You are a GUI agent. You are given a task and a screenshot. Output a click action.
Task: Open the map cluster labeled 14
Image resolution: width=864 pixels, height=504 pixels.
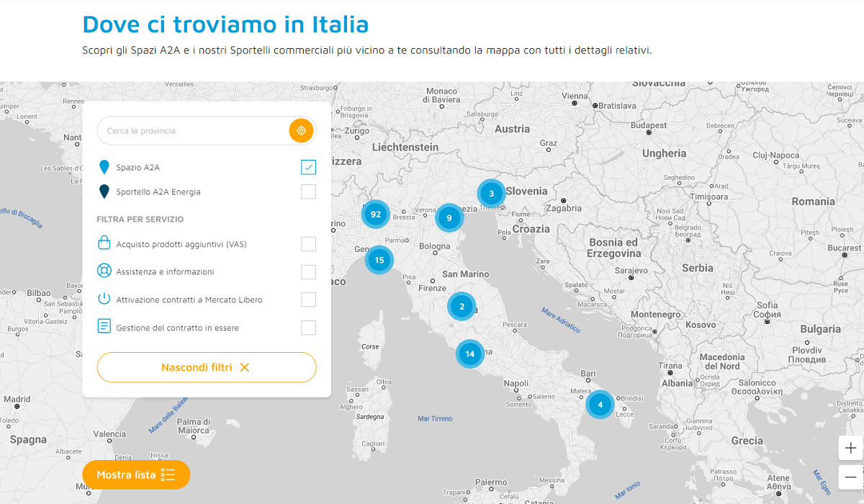point(470,354)
